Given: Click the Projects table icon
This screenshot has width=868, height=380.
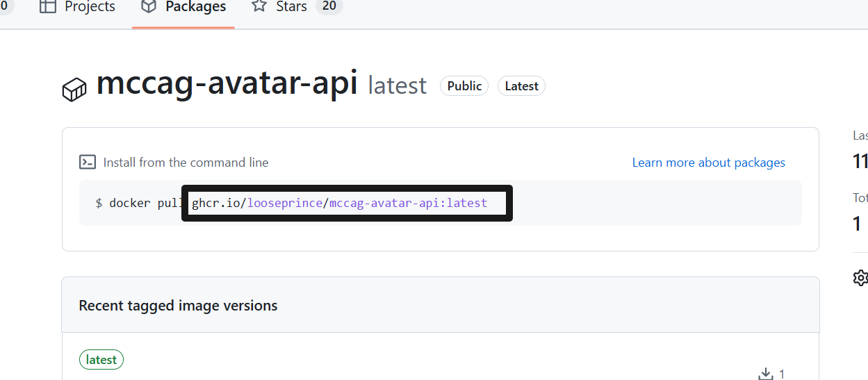Looking at the screenshot, I should 48,7.
